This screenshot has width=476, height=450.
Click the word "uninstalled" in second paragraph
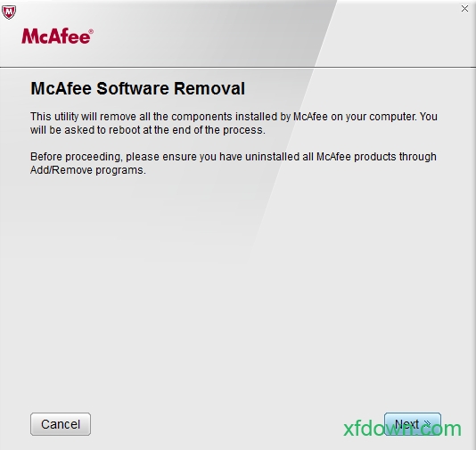pyautogui.click(x=272, y=157)
